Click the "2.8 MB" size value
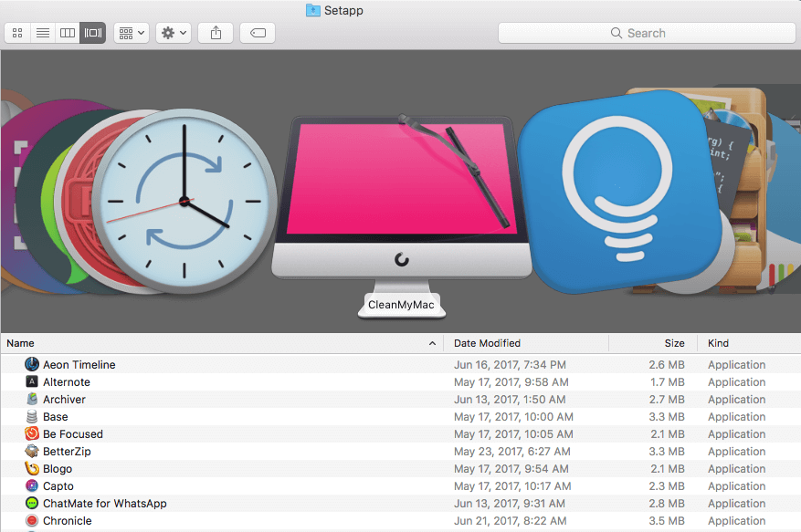 667,504
